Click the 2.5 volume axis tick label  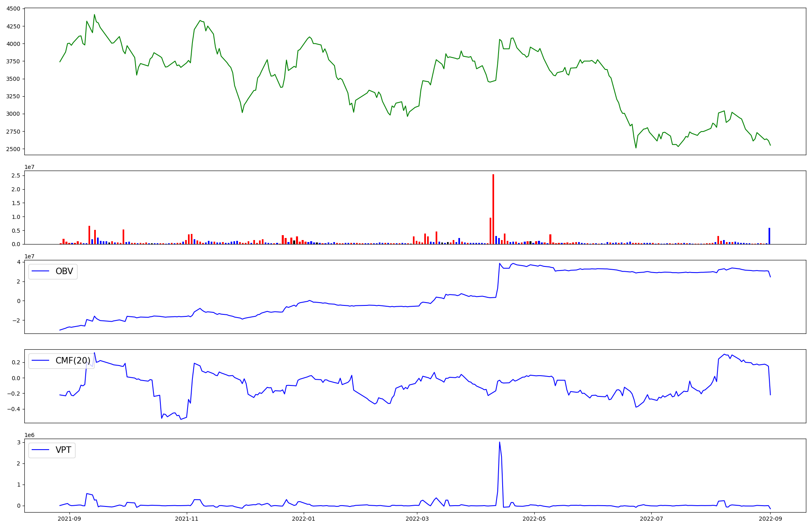coord(16,175)
